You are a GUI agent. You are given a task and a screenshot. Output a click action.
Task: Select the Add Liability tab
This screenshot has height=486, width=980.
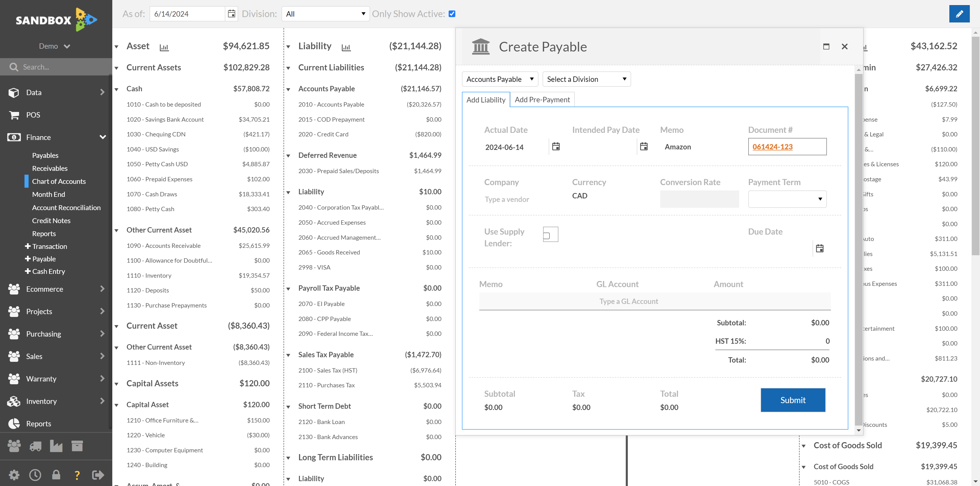coord(486,99)
